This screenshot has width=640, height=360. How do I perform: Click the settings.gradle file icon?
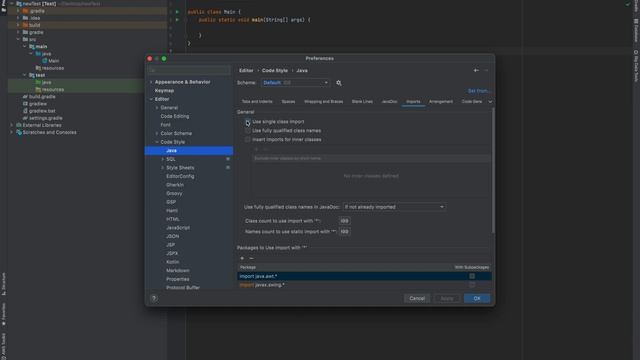25,118
